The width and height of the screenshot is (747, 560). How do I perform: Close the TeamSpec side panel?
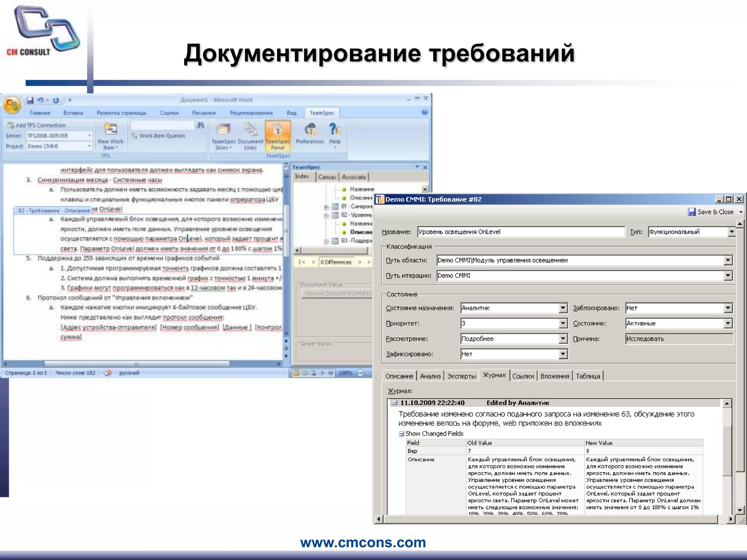click(425, 167)
